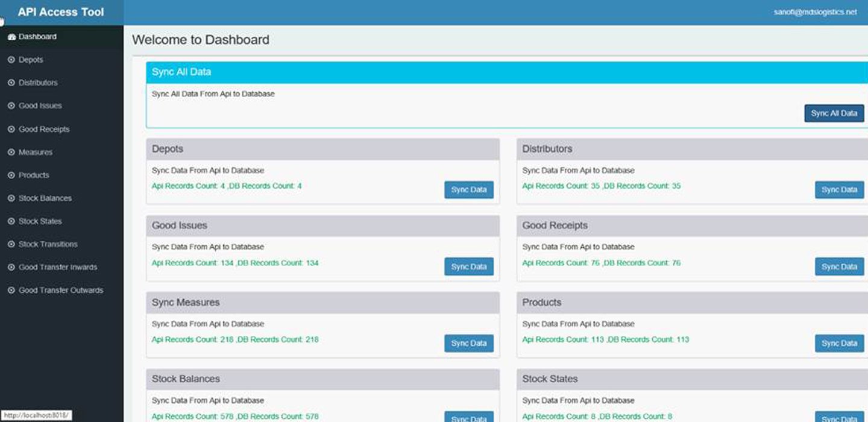Click the icon beside Stock Transitions
868x422 pixels.
11,244
